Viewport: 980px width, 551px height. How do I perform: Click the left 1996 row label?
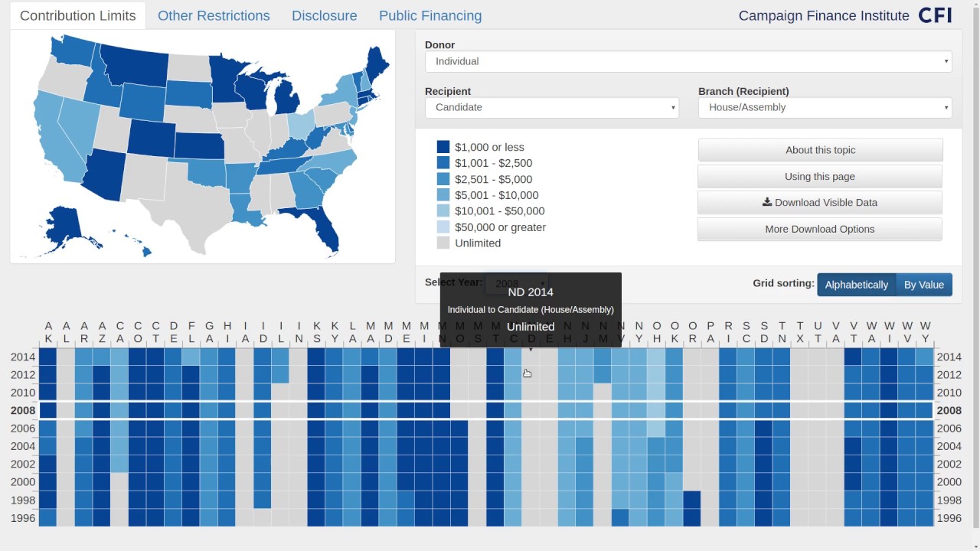[23, 518]
